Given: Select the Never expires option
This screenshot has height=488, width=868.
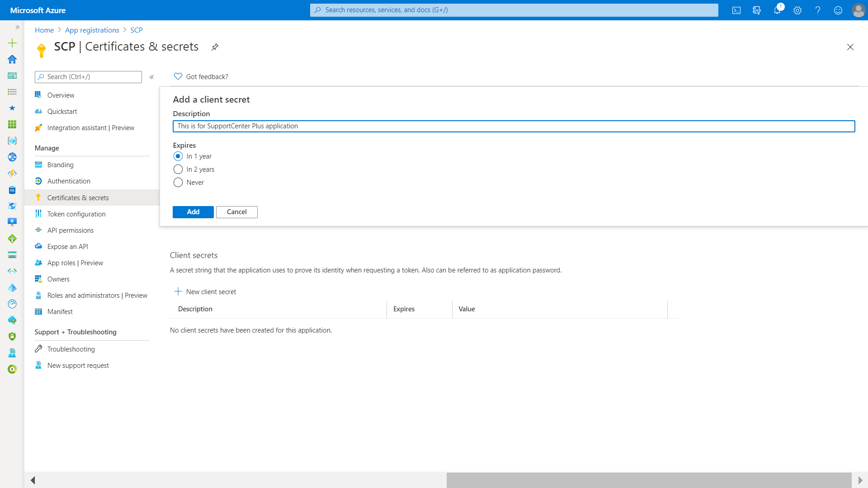Looking at the screenshot, I should coord(178,183).
